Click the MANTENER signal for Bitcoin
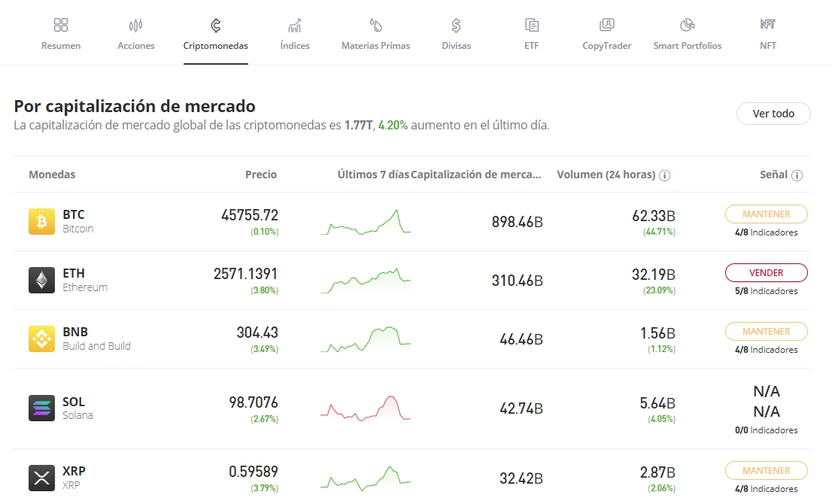Screen dimensions: 832x504 coord(766,214)
